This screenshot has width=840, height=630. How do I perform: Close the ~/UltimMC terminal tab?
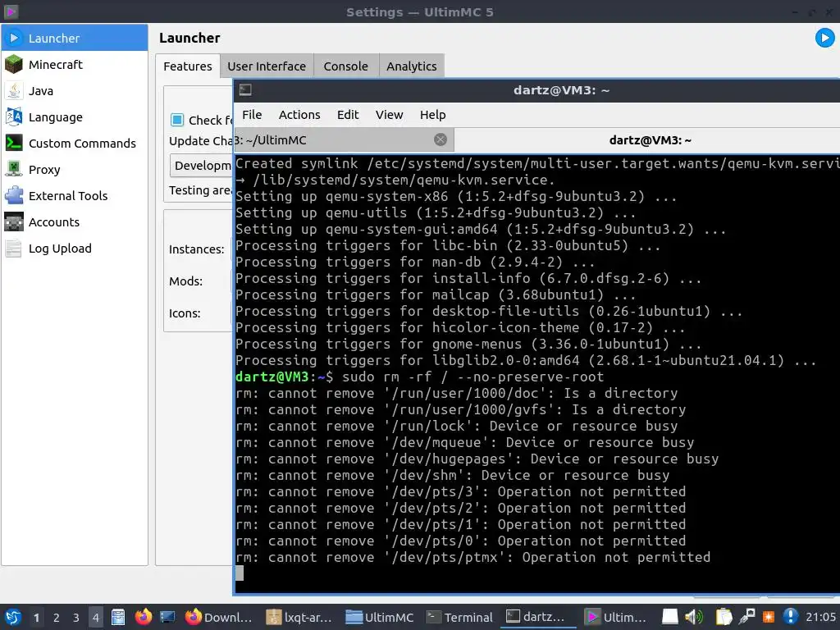441,139
